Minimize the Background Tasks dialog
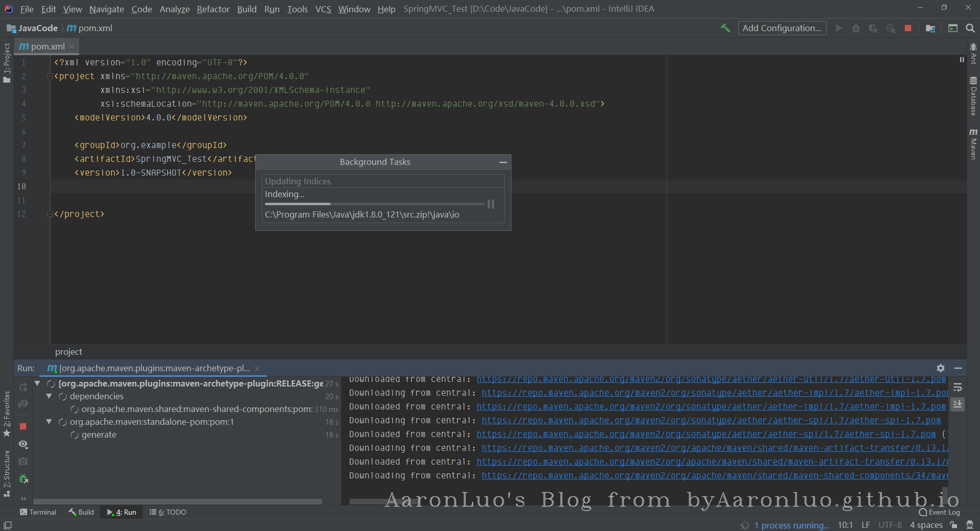 (x=503, y=162)
